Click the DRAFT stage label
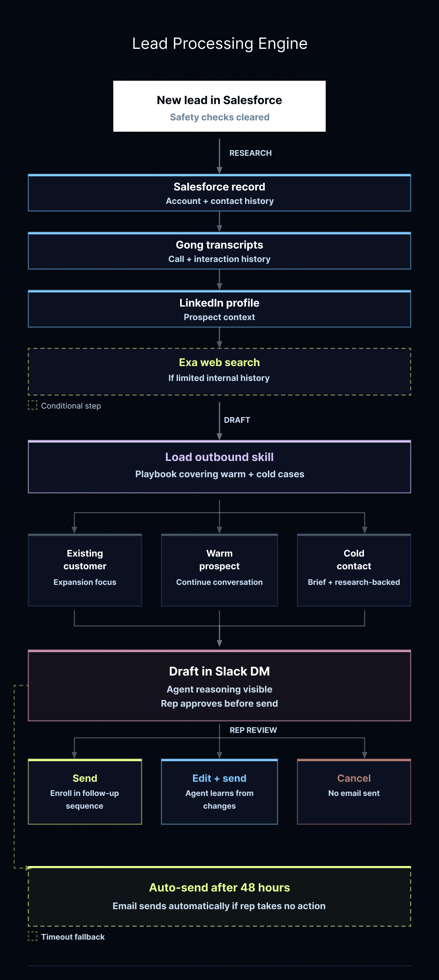Viewport: 439px width, 980px height. point(236,420)
